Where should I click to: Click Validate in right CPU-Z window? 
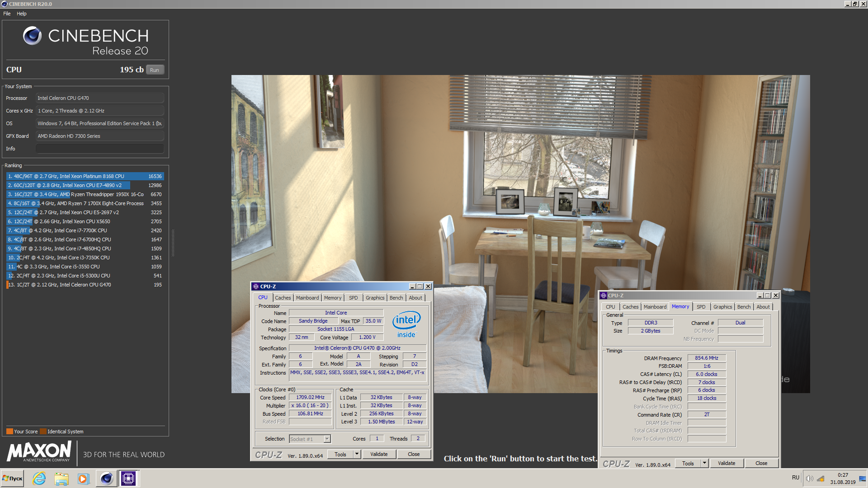[726, 463]
